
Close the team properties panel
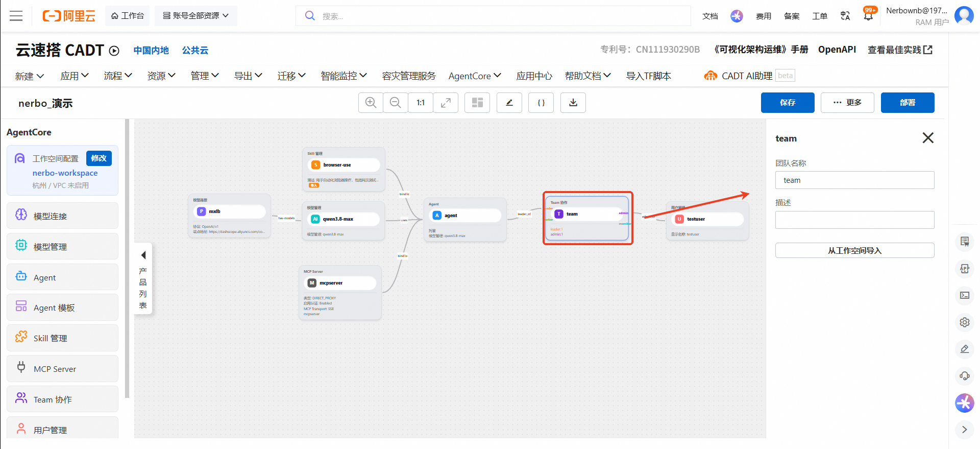[928, 138]
